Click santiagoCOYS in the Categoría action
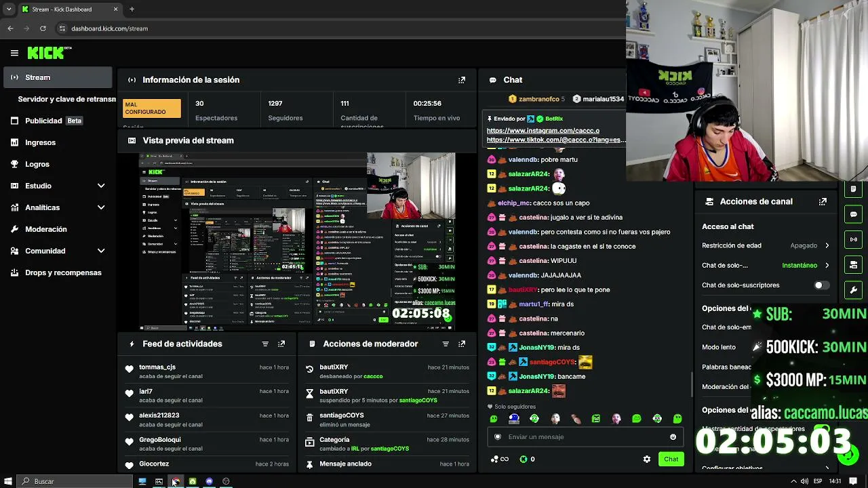The image size is (868, 488). (x=389, y=449)
